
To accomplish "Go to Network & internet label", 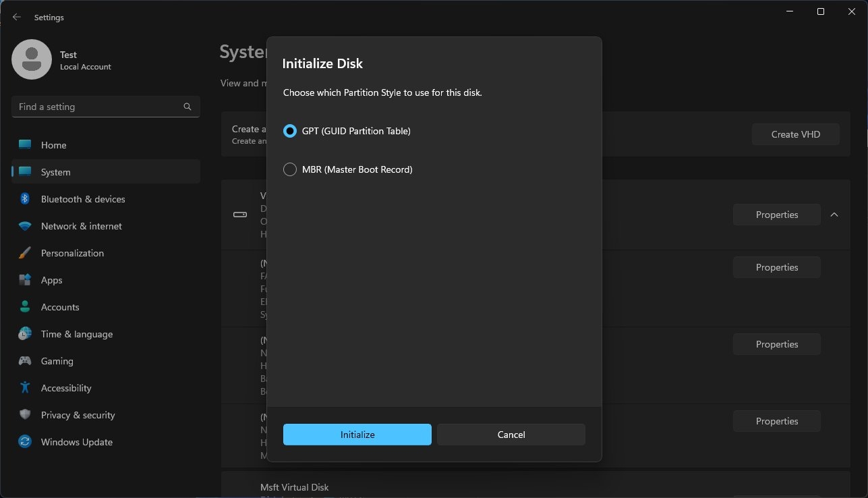I will (x=82, y=226).
